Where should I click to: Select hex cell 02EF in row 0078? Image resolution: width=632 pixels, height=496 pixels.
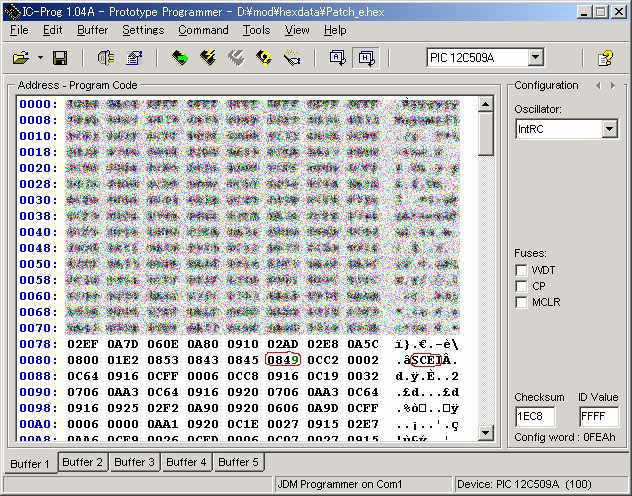point(83,344)
